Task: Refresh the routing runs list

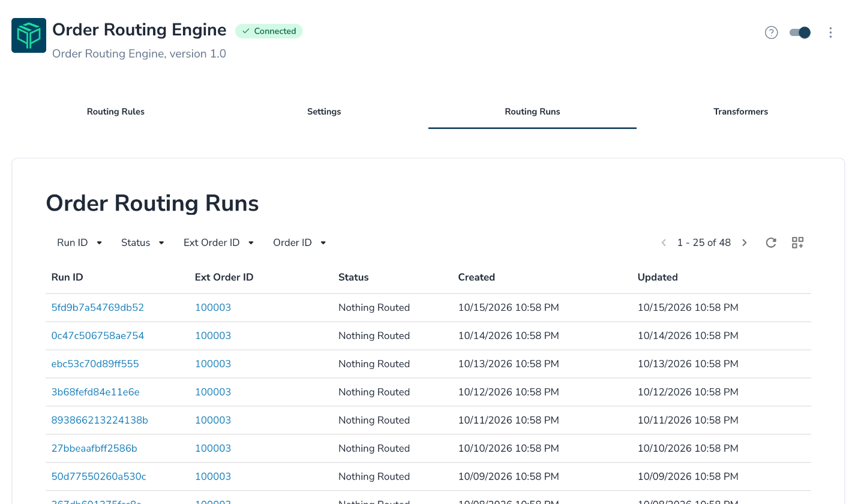Action: (x=771, y=242)
